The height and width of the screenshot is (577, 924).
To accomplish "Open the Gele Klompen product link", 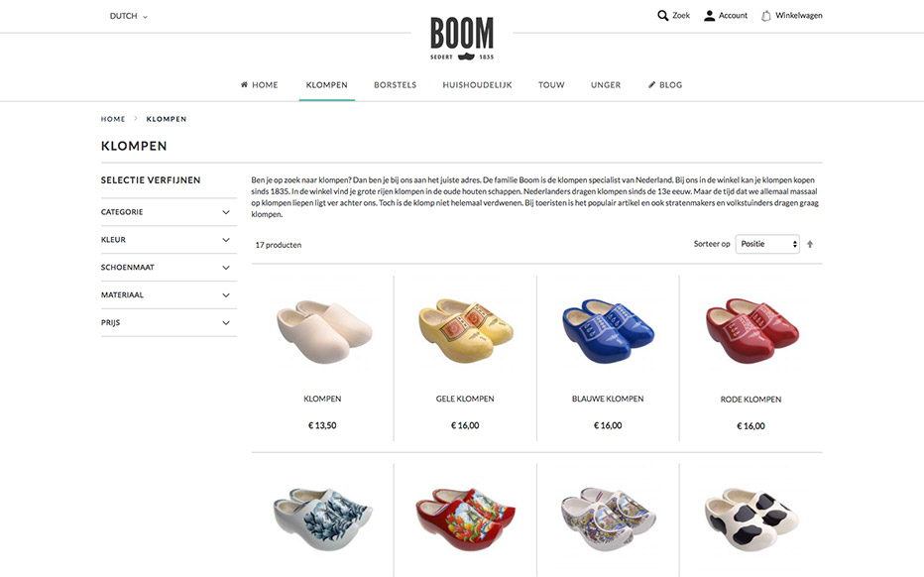I will [465, 399].
